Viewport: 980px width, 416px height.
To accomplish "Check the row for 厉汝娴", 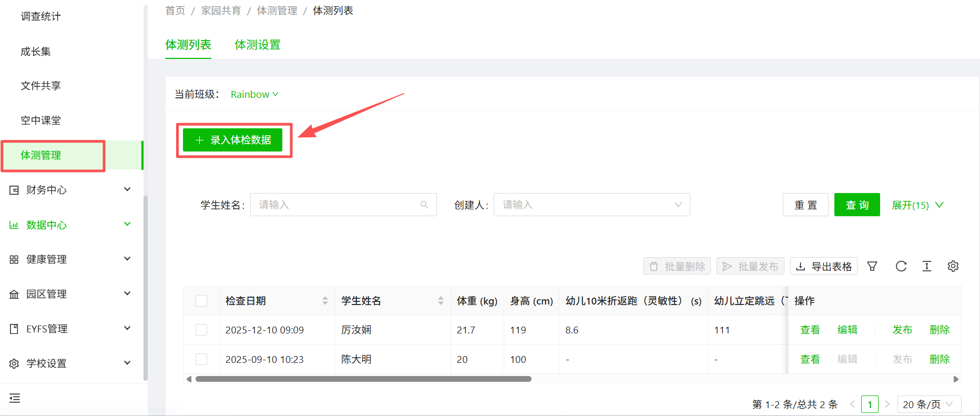I will point(201,330).
